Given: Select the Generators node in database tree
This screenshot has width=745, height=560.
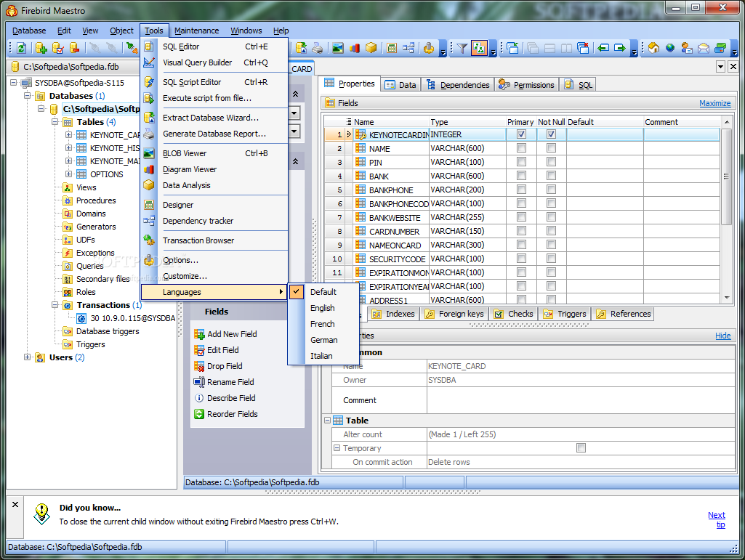Looking at the screenshot, I should pos(96,227).
